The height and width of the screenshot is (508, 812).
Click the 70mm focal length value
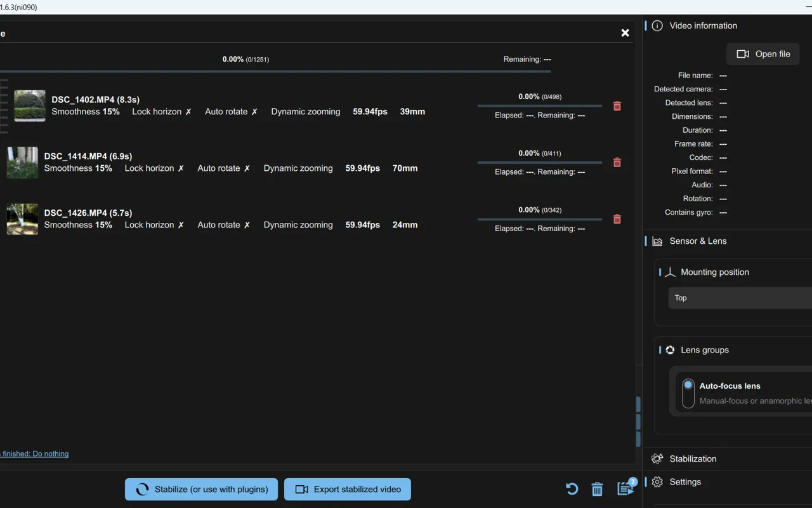click(x=405, y=168)
